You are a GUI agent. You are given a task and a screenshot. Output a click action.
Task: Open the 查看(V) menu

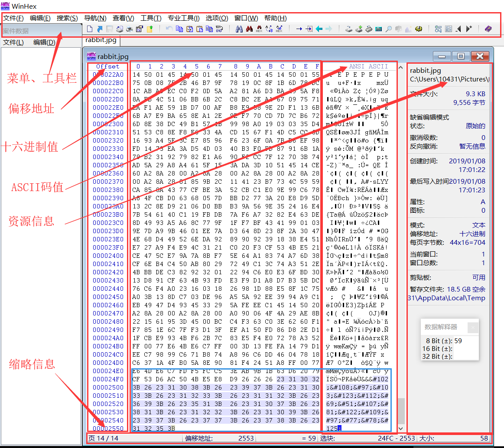[124, 18]
